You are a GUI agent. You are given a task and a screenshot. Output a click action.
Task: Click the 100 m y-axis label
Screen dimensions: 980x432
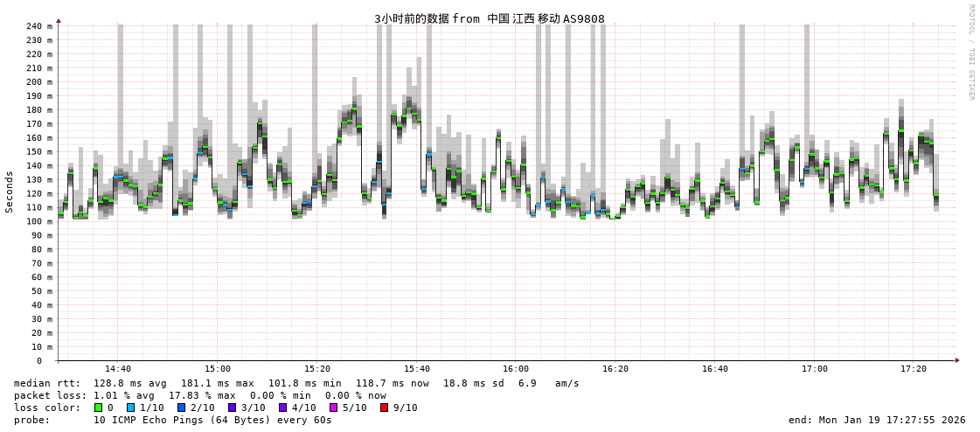coord(38,221)
